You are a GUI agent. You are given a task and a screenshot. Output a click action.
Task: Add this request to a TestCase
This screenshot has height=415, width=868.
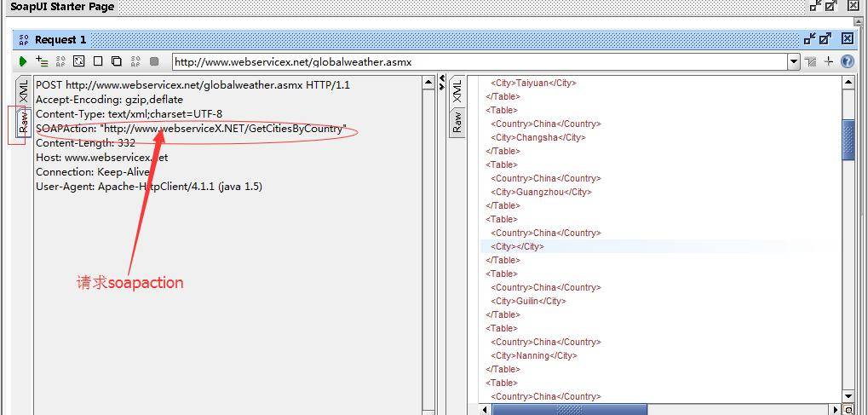point(42,61)
